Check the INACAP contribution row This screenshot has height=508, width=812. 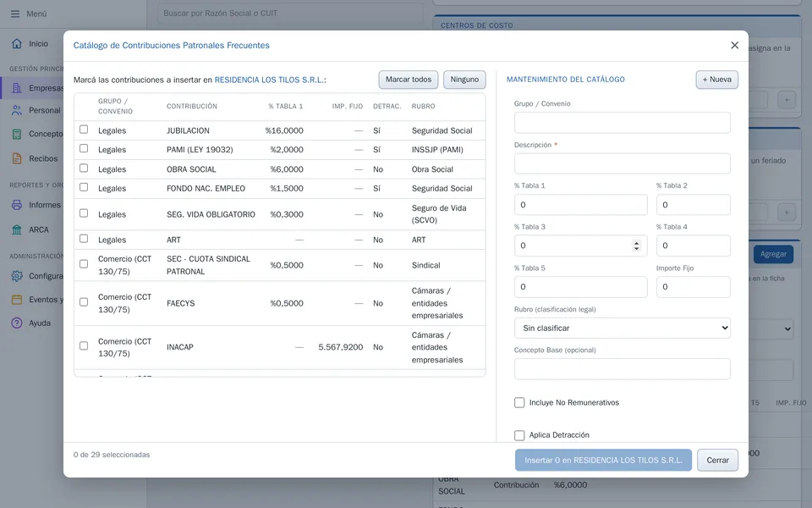point(84,346)
